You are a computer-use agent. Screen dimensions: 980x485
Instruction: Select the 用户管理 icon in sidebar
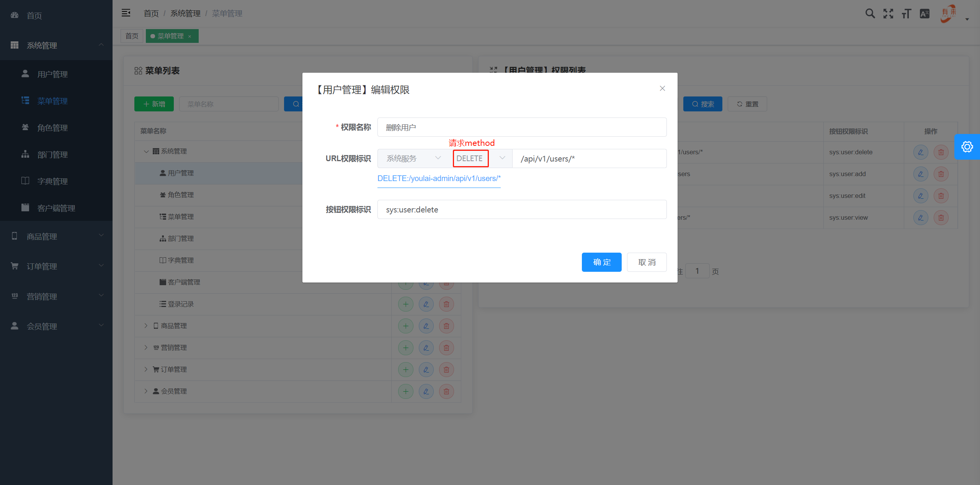(25, 73)
